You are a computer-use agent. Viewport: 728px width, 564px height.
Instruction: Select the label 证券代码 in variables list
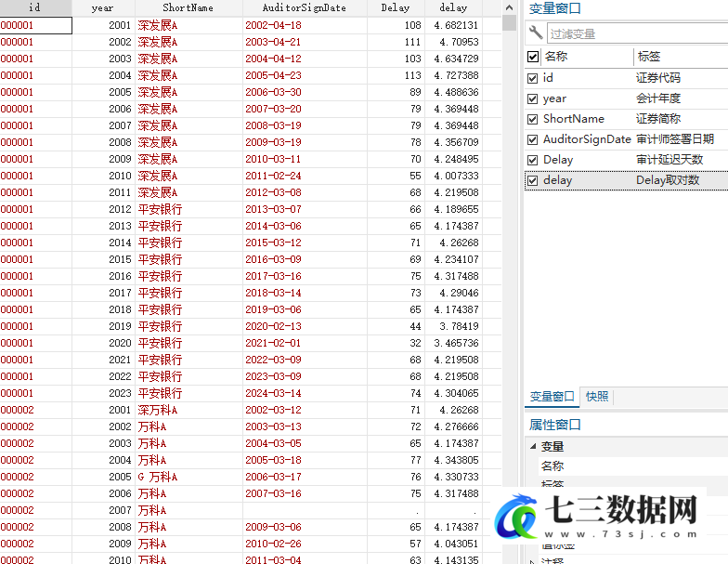657,78
